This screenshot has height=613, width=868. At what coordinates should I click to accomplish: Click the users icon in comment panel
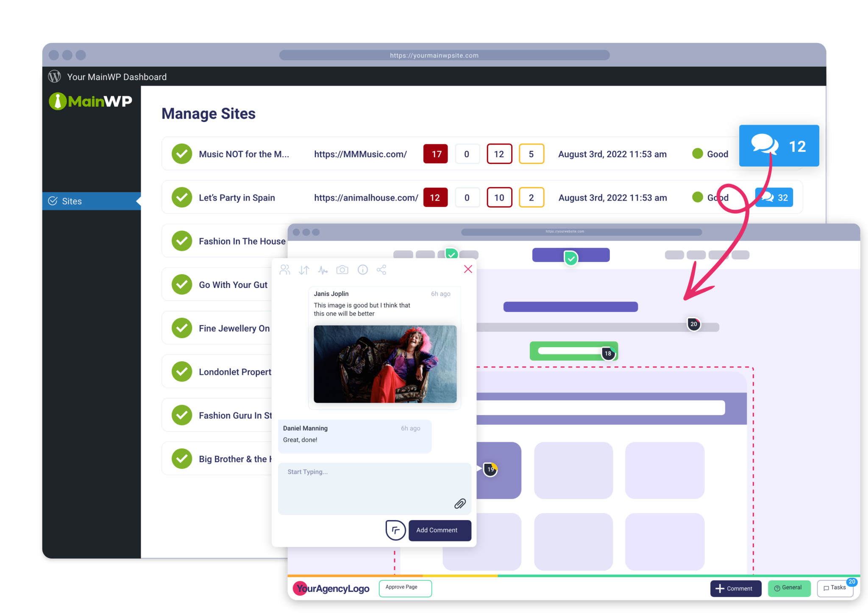click(285, 270)
